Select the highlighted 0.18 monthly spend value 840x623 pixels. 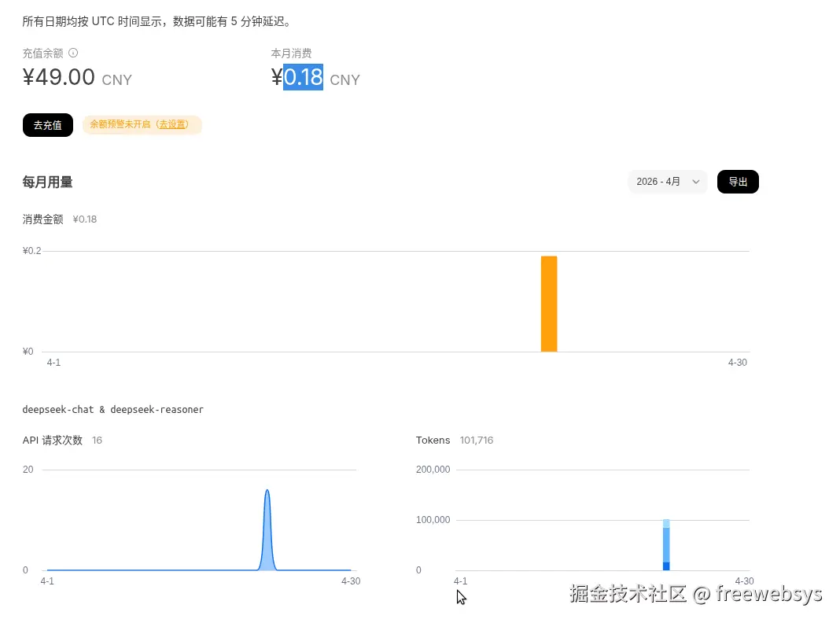pos(304,77)
